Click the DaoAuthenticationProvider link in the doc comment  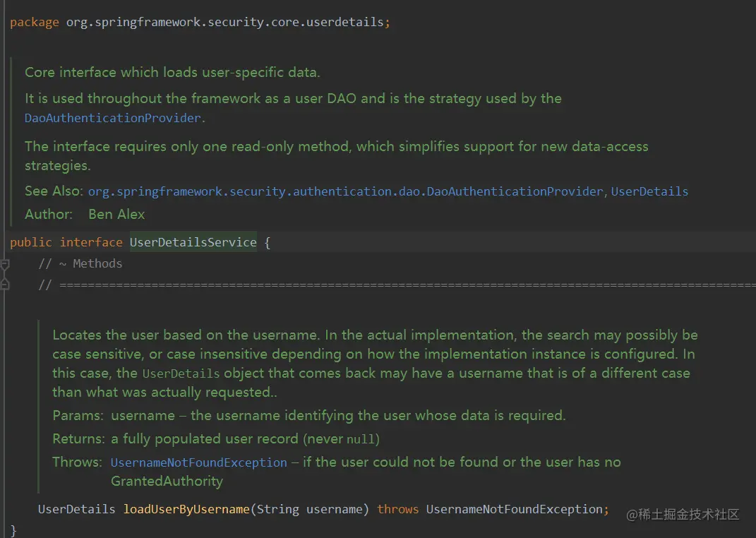pyautogui.click(x=113, y=118)
